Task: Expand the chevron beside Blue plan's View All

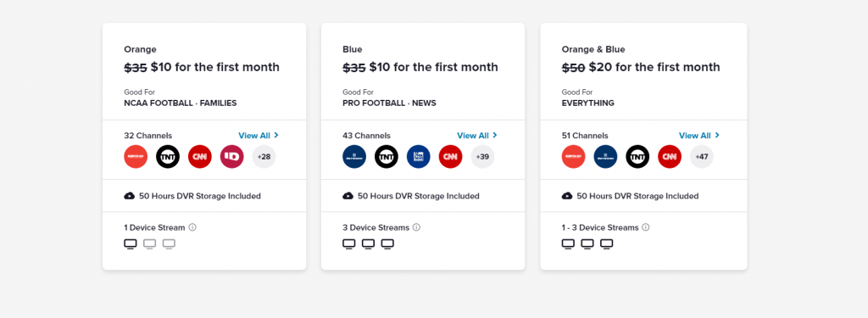Action: [x=495, y=135]
